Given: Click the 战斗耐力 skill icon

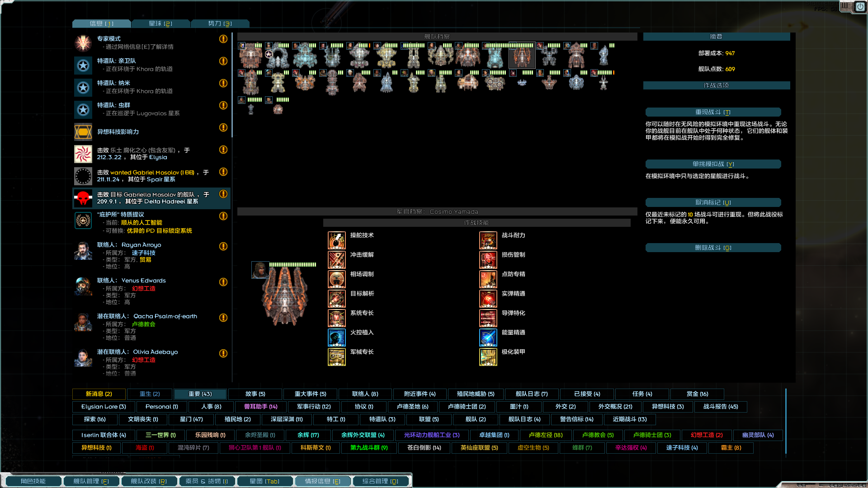Looking at the screenshot, I should pyautogui.click(x=488, y=240).
